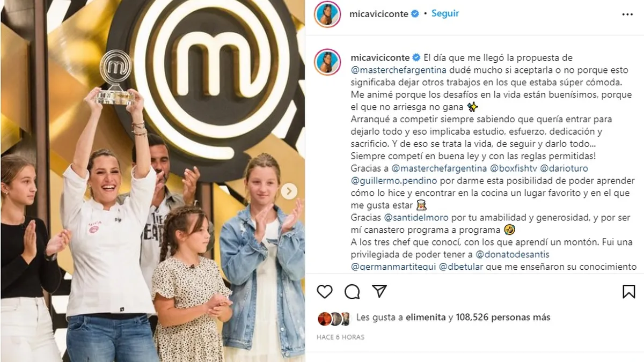Open the three-dot more options menu
The width and height of the screenshot is (644, 362).
[627, 14]
